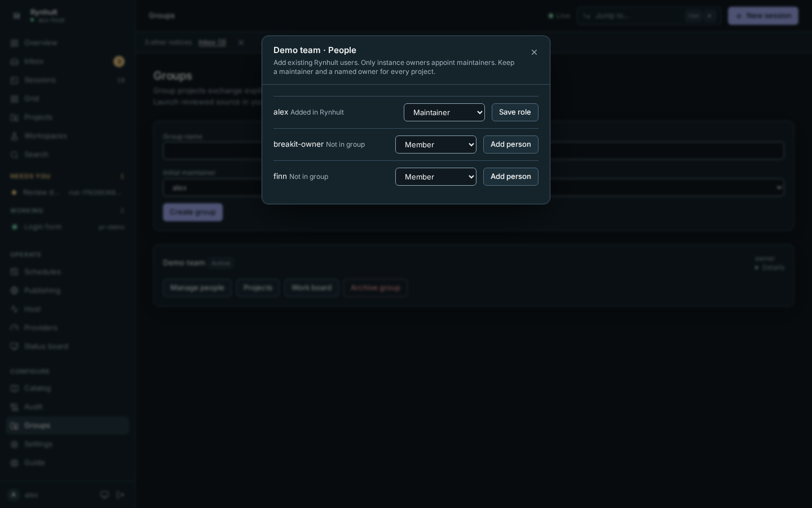Open Settings gear icon in sidebar

click(x=15, y=444)
